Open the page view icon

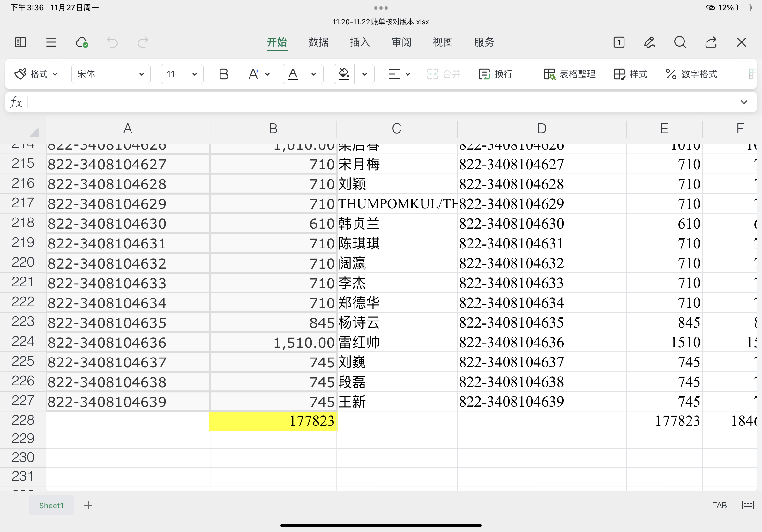619,42
